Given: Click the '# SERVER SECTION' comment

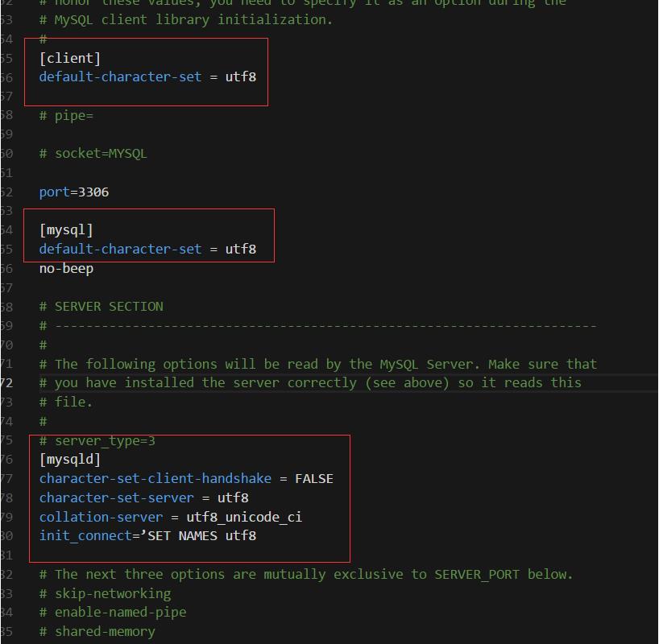Looking at the screenshot, I should (101, 307).
